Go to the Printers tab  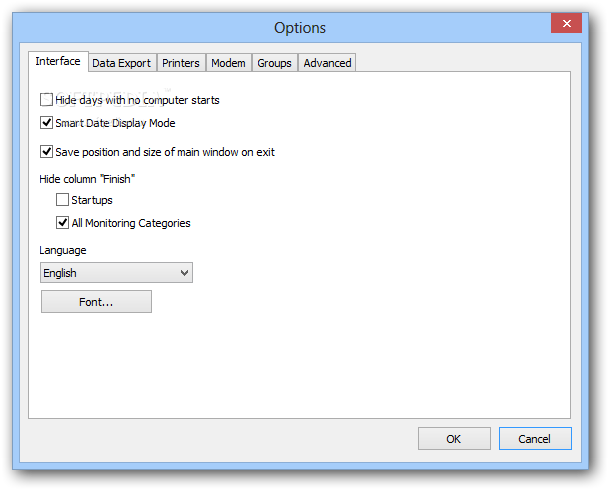[x=181, y=63]
